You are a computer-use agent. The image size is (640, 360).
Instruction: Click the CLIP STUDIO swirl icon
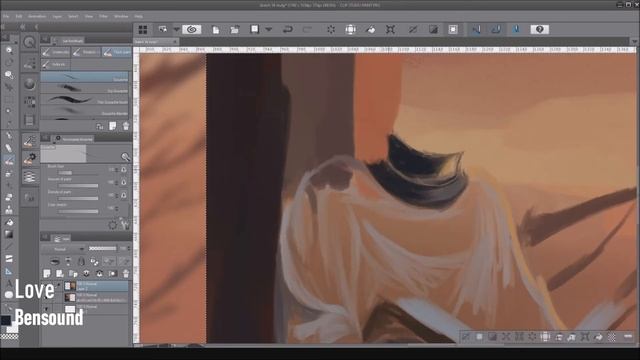(x=191, y=29)
